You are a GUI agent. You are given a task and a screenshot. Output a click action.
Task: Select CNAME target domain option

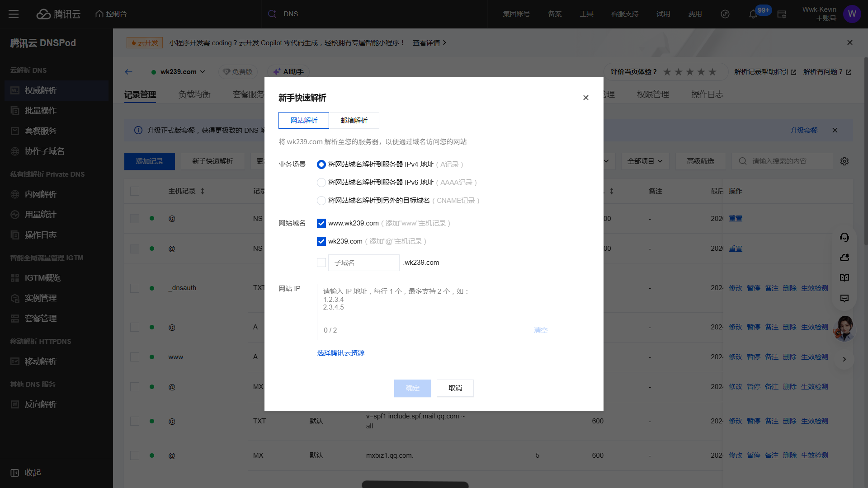[x=321, y=201]
